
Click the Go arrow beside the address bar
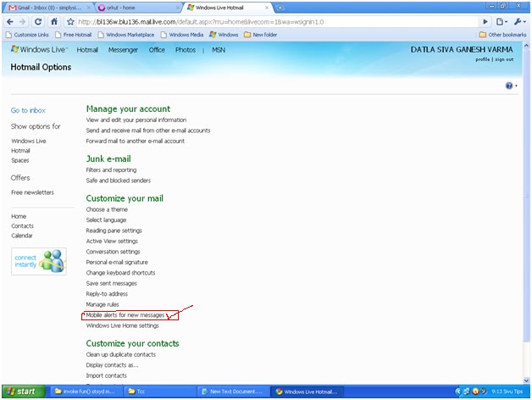pyautogui.click(x=485, y=22)
